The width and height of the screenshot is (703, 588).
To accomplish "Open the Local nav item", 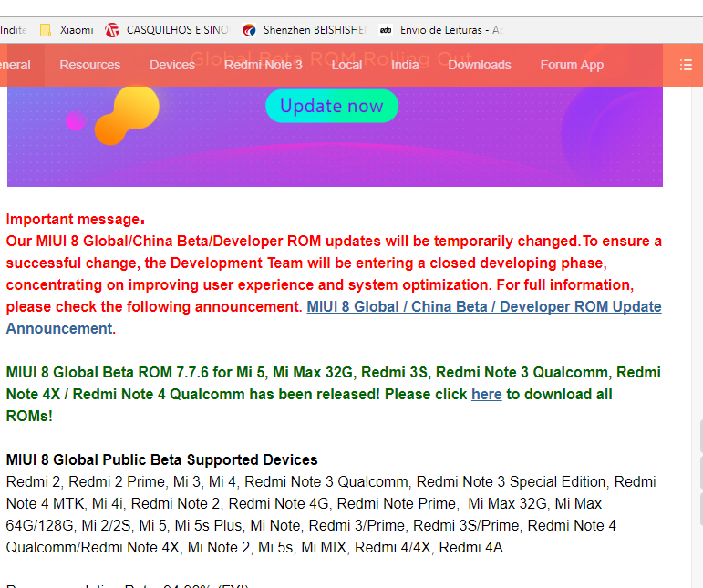I will 346,65.
